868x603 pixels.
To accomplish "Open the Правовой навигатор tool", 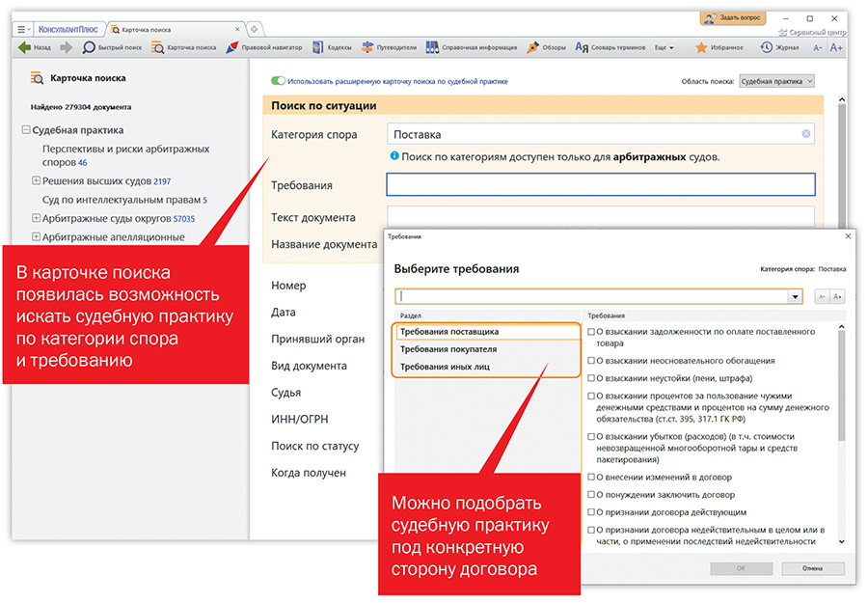I will [x=263, y=47].
